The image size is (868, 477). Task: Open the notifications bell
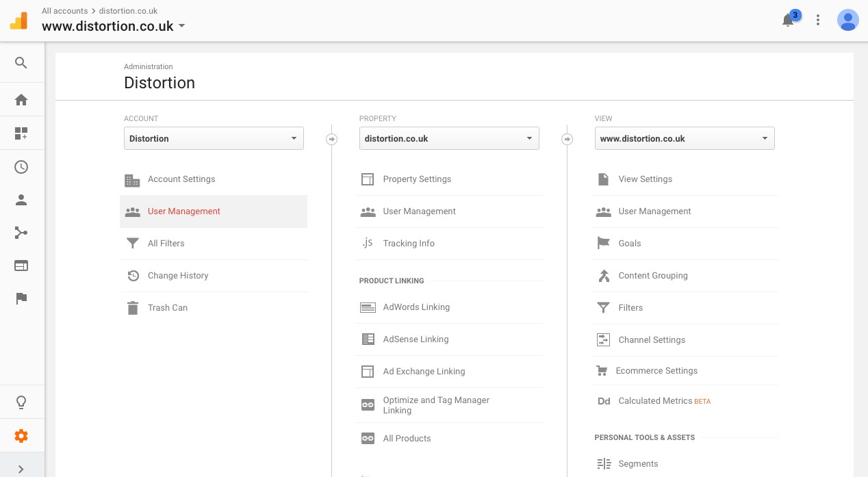point(788,21)
